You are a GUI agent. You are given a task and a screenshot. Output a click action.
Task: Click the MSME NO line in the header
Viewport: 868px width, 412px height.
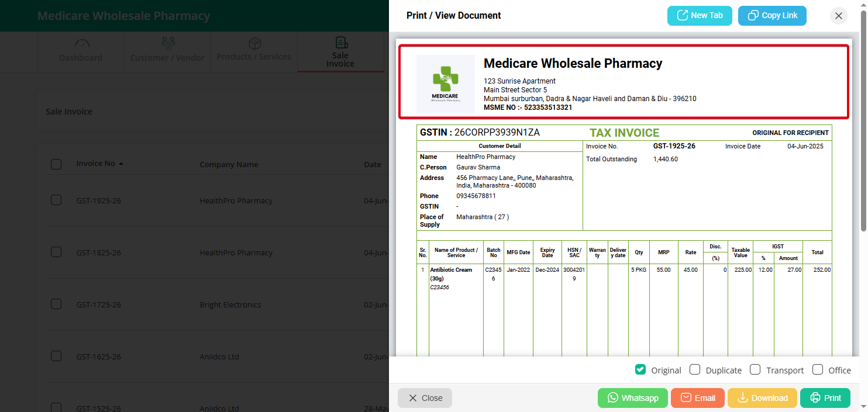[528, 108]
